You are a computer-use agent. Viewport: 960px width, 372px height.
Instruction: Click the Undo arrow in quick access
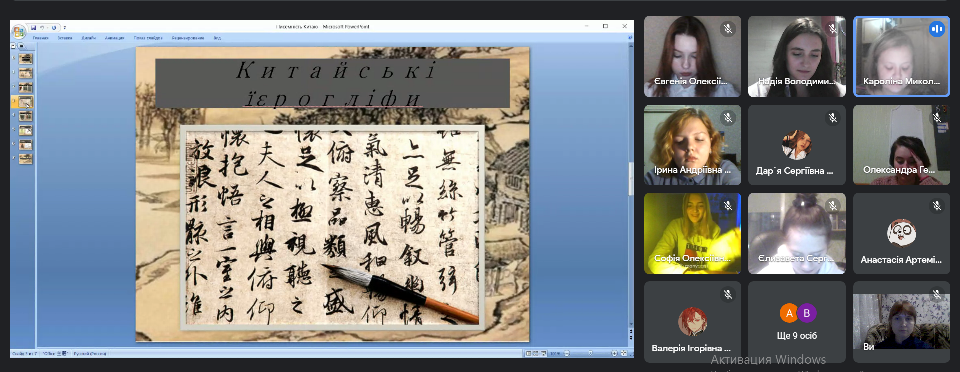tap(42, 28)
